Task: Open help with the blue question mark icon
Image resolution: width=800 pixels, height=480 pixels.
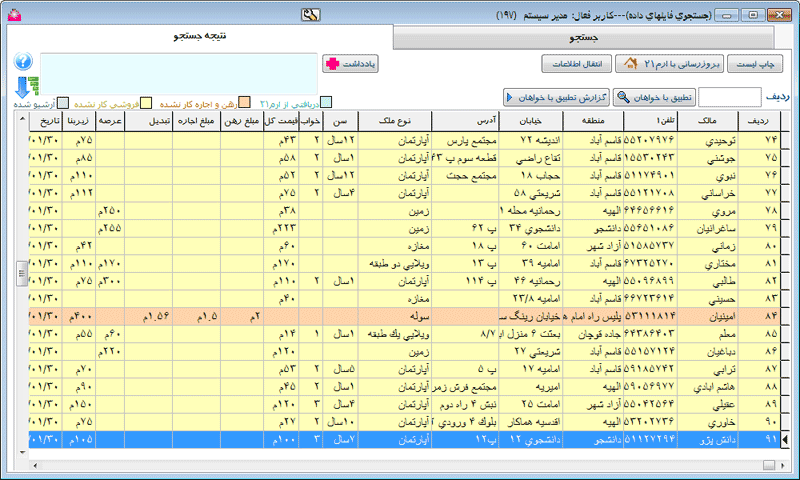Action: [x=23, y=61]
